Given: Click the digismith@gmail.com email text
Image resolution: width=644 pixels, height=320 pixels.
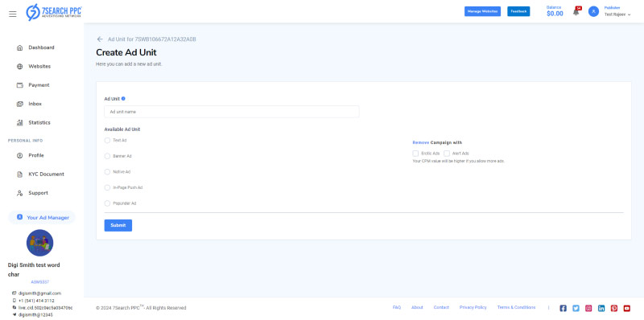Looking at the screenshot, I should [x=39, y=293].
